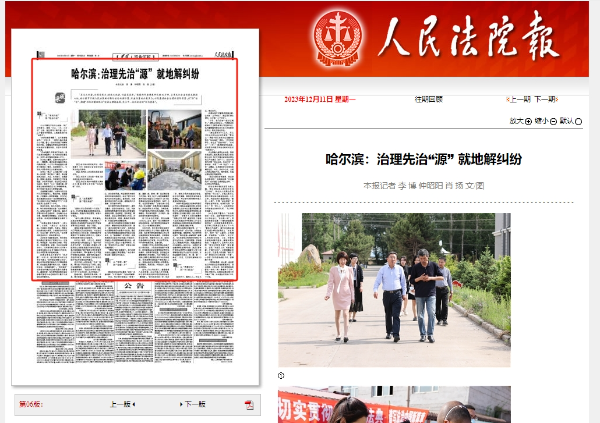Image resolution: width=600 pixels, height=423 pixels.
Task: Download the page PDF via red PDF icon
Action: pyautogui.click(x=248, y=404)
